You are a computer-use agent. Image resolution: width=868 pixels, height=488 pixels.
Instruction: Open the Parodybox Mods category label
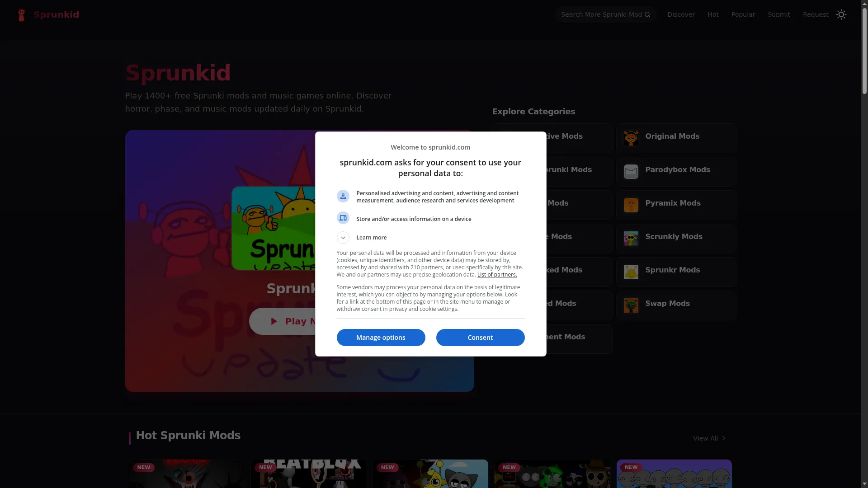(677, 169)
